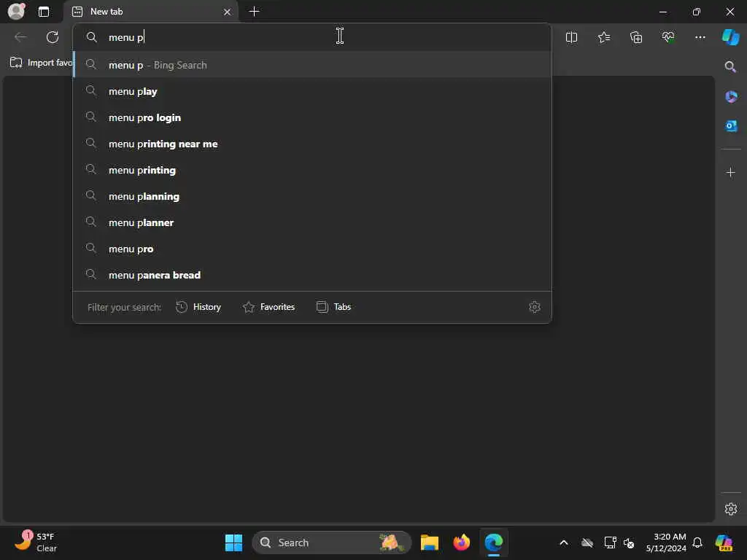Open the Windows Start button
Screen dimensions: 747x560
[x=233, y=542]
